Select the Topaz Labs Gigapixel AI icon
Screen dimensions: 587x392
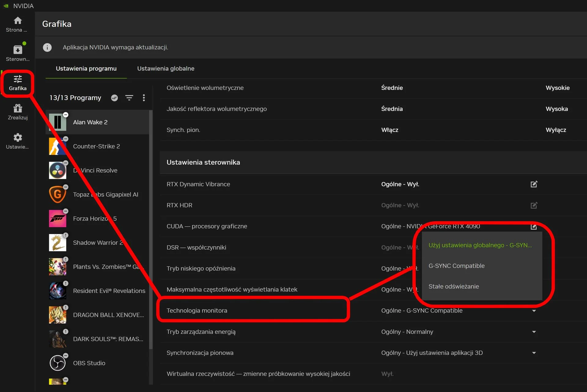click(57, 195)
